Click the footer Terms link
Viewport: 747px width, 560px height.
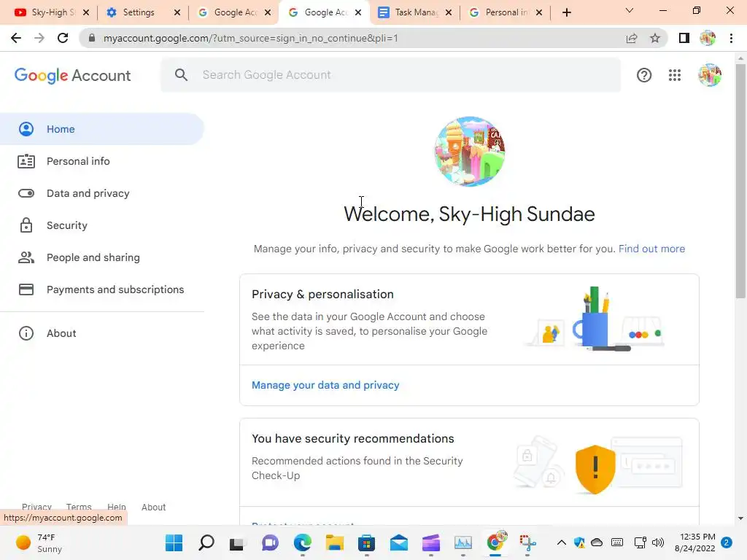(x=79, y=507)
